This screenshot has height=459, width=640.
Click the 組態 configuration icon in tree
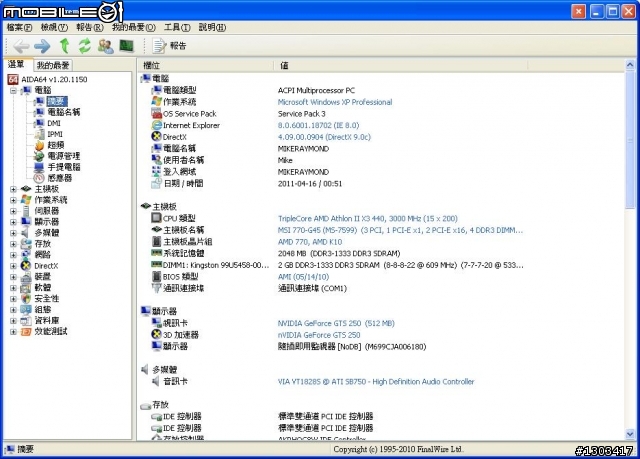[x=26, y=310]
